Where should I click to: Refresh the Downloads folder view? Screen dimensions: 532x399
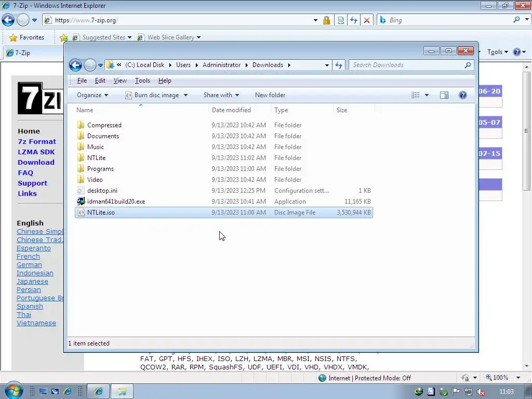point(339,65)
